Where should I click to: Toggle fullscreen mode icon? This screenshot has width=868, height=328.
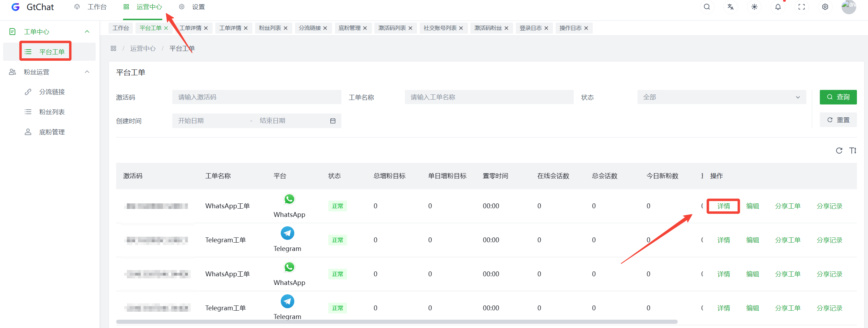click(x=801, y=7)
